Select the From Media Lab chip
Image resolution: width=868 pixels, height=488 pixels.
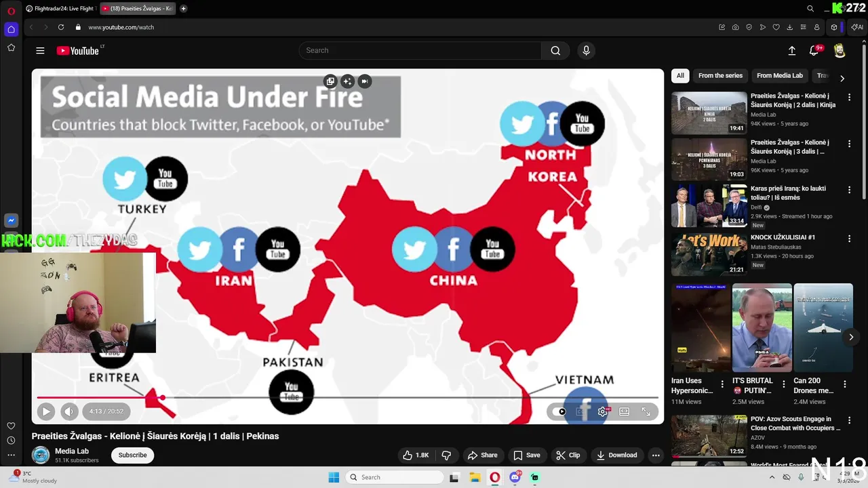[x=780, y=75]
